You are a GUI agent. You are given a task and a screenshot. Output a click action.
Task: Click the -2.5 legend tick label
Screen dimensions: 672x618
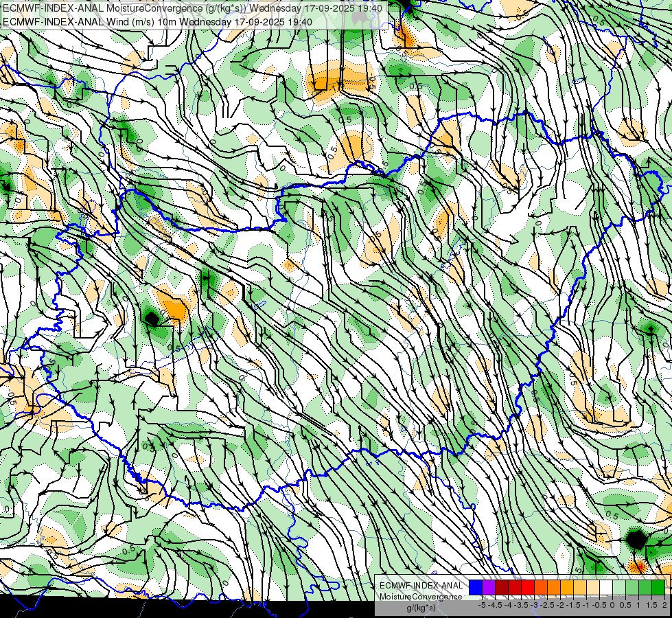[547, 605]
